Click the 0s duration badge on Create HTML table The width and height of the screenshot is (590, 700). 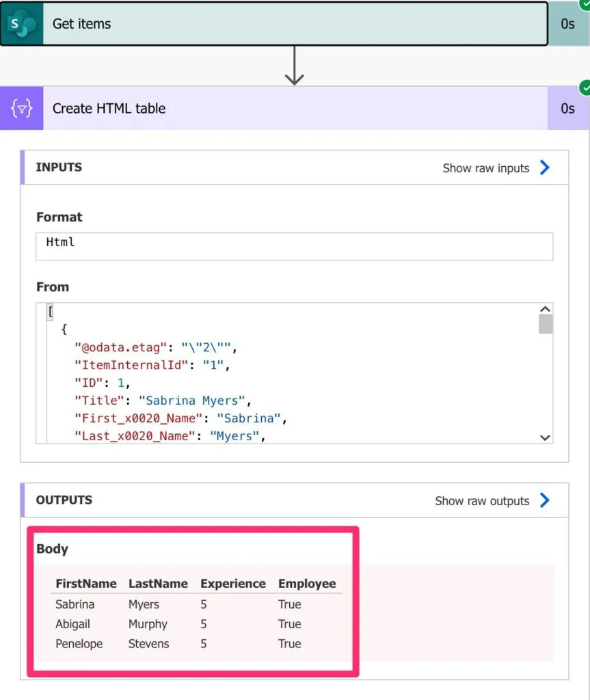point(567,109)
